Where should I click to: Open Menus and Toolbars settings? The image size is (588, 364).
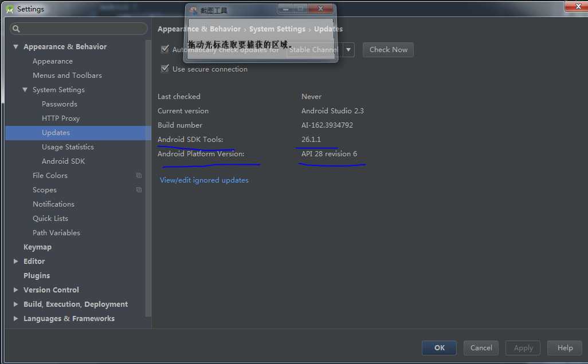[x=67, y=76]
